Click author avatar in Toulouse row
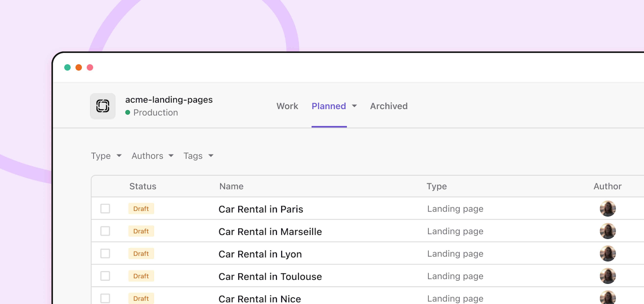Viewport: 644px width, 304px height. coord(607,276)
